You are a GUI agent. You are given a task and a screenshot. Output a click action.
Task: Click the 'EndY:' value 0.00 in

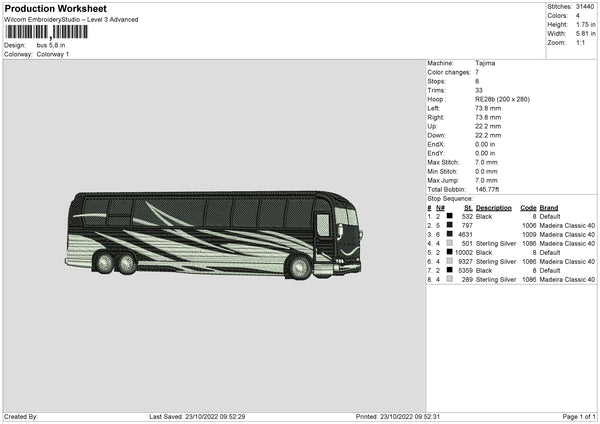(x=485, y=153)
